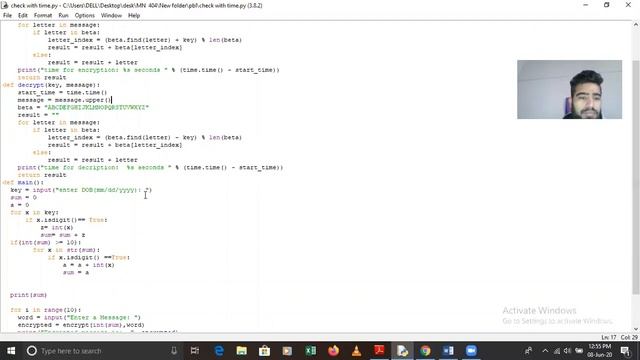
Task: Open the Window menu
Action: click(111, 16)
